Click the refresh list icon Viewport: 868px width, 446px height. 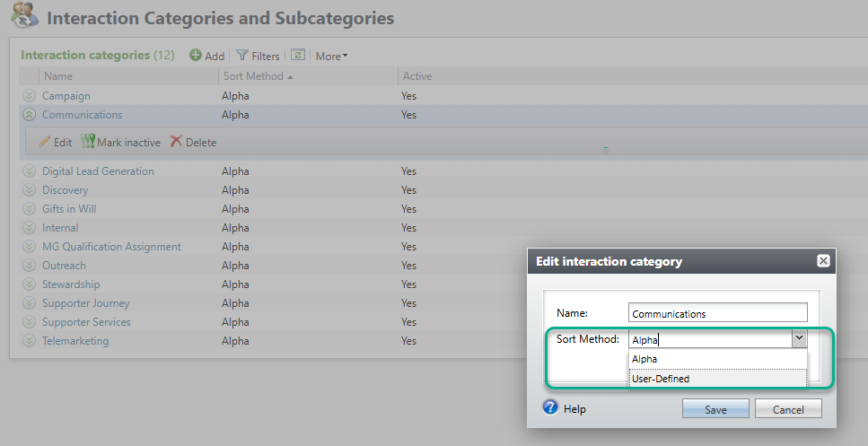[x=298, y=55]
